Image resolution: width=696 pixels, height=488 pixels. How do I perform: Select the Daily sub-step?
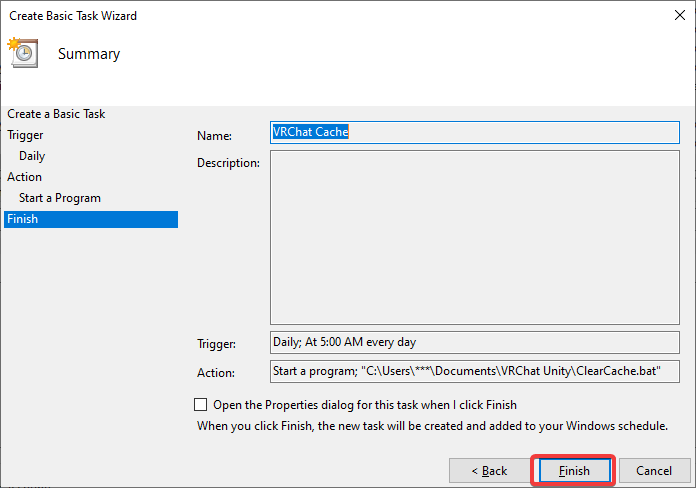pyautogui.click(x=32, y=156)
